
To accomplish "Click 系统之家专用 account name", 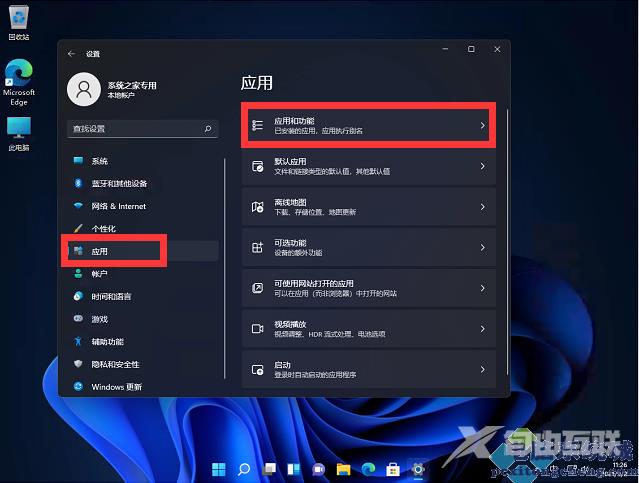I will coord(132,85).
